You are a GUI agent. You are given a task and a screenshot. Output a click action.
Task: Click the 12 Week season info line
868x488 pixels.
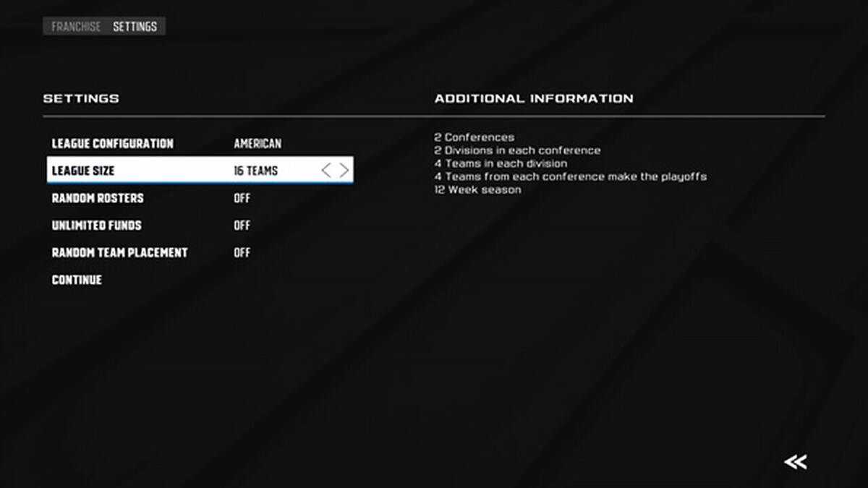(x=477, y=189)
